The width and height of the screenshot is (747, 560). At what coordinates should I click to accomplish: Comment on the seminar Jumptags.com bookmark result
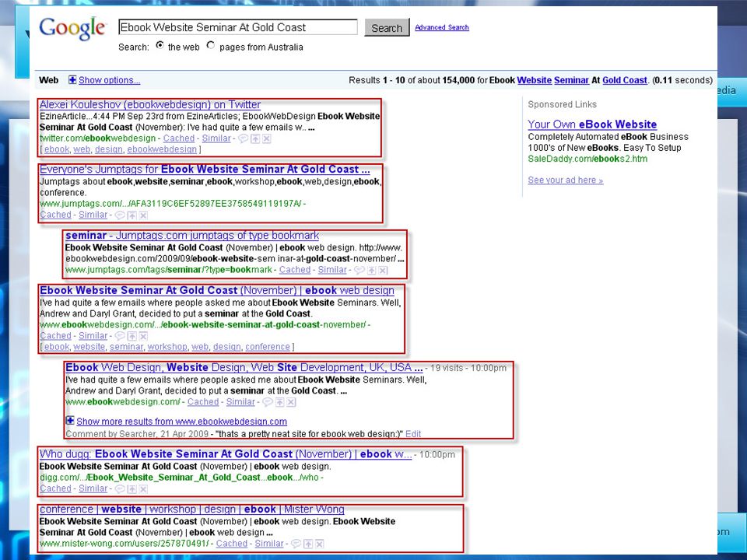[x=359, y=270]
